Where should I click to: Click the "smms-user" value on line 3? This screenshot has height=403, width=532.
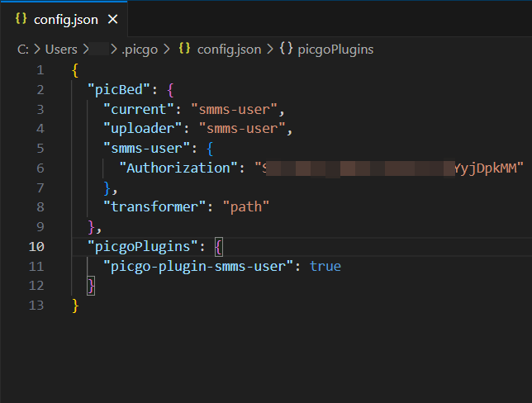(x=234, y=110)
